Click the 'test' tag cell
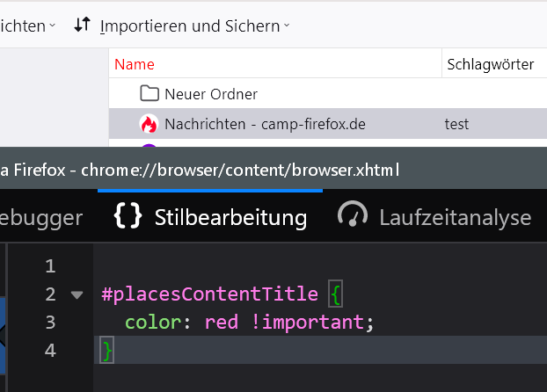Viewport: 547px width, 392px height. tap(457, 124)
